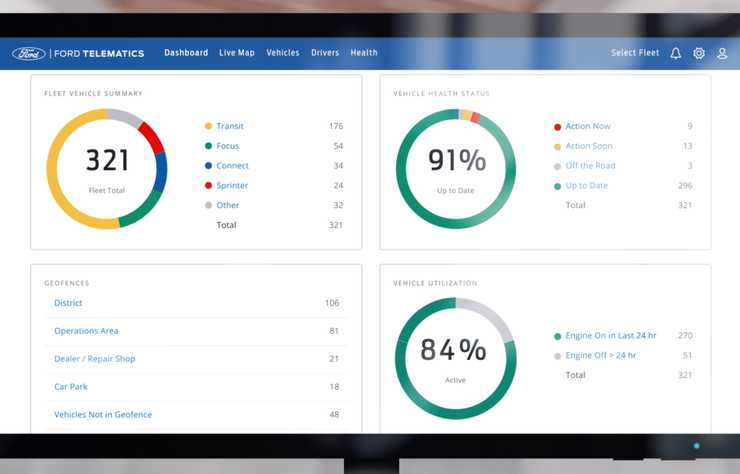Click the red Sprinter legend dot

(x=208, y=186)
